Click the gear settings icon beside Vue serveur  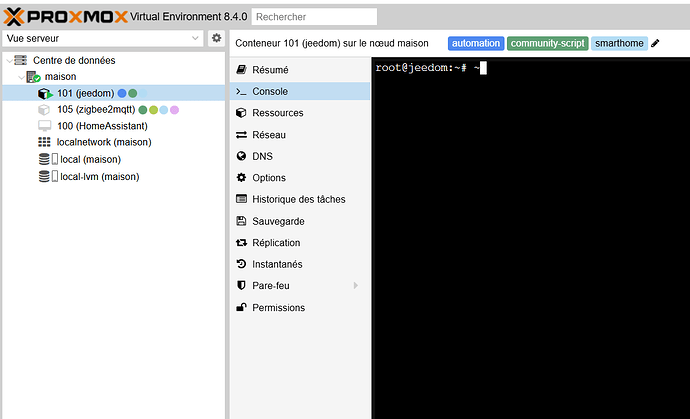point(216,38)
